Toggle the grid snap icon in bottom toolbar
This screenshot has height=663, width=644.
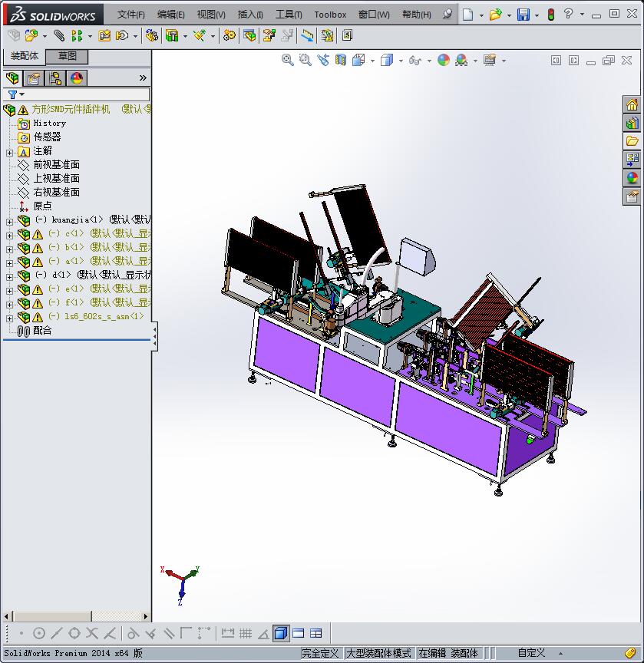pyautogui.click(x=246, y=633)
